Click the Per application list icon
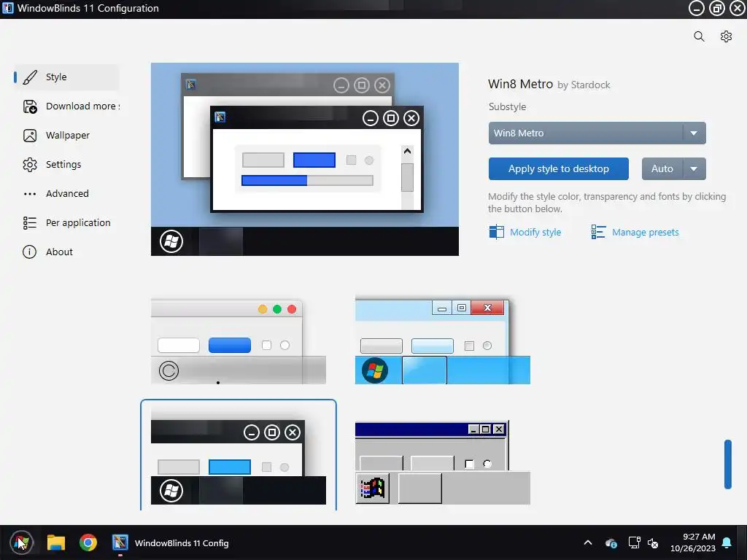The width and height of the screenshot is (747, 560). (29, 223)
